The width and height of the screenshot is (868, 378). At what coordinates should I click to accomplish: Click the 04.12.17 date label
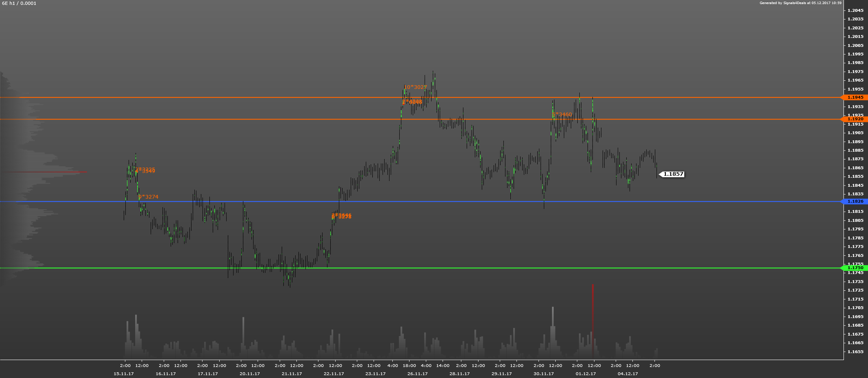[x=628, y=374]
